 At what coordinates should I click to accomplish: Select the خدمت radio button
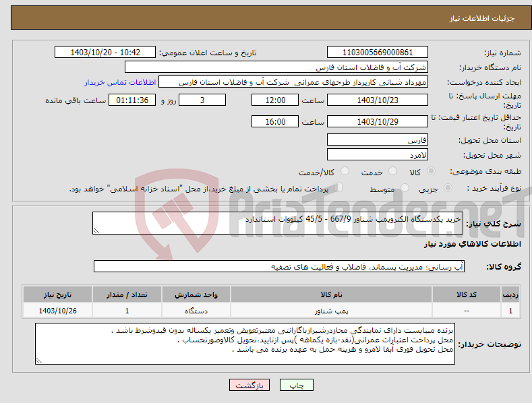[x=392, y=171]
